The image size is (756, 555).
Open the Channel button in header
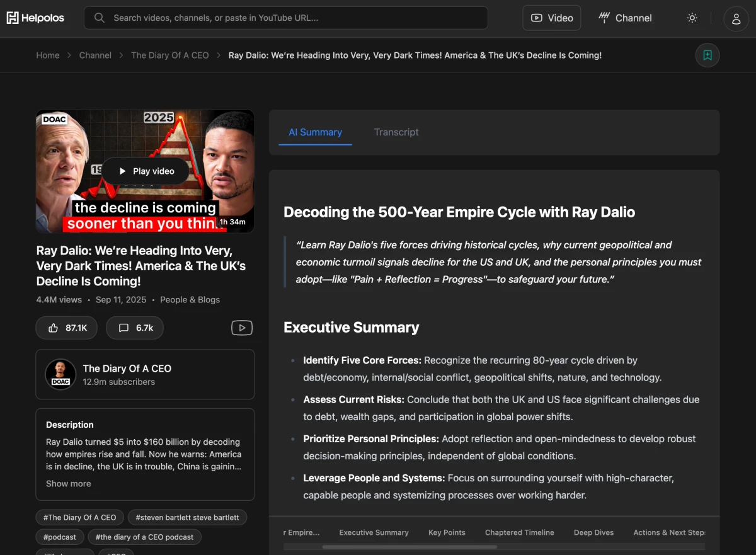(x=625, y=18)
